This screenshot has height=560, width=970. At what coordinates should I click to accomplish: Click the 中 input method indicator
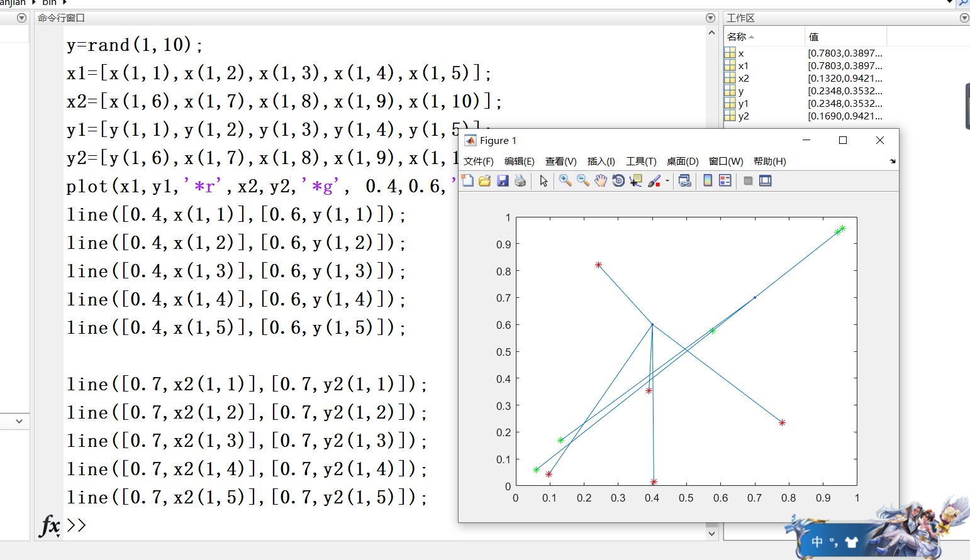[x=817, y=542]
